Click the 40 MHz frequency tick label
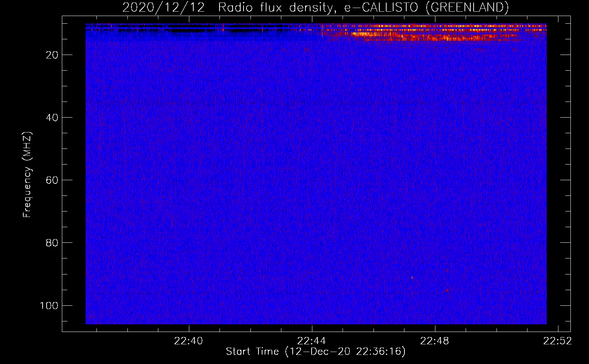This screenshot has width=589, height=364. coord(52,118)
